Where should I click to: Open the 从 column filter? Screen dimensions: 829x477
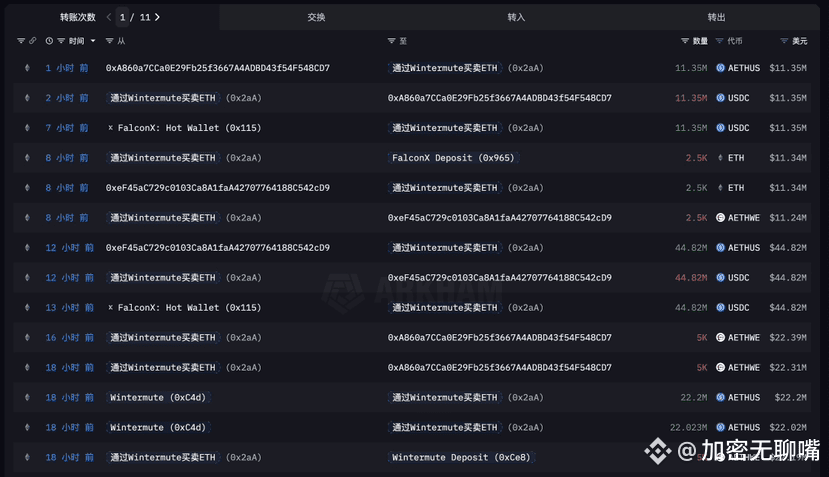pyautogui.click(x=111, y=41)
